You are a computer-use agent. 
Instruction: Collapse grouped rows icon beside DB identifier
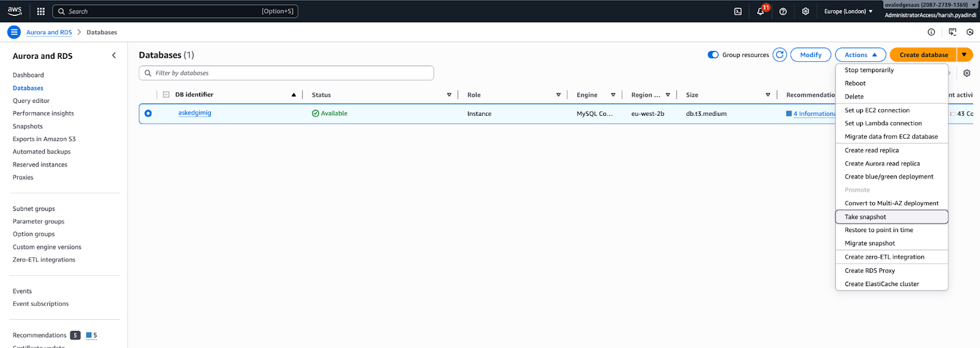pos(166,94)
